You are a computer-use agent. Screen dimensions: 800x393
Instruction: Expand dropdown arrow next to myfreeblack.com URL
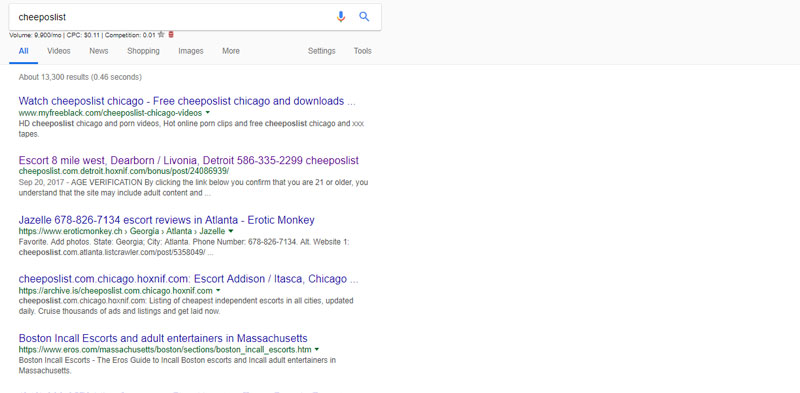208,113
